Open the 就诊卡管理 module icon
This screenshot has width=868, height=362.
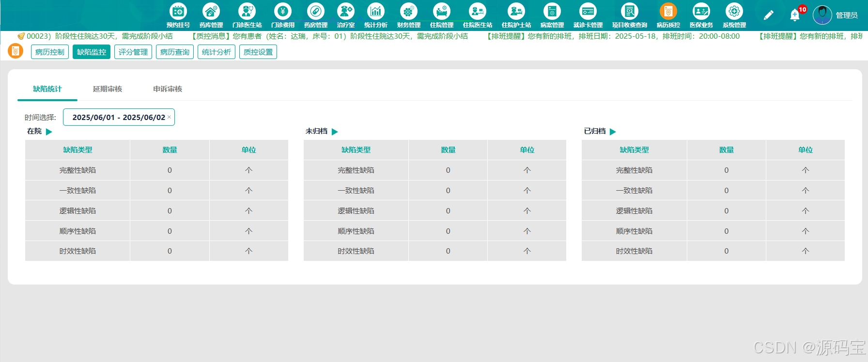tap(588, 11)
